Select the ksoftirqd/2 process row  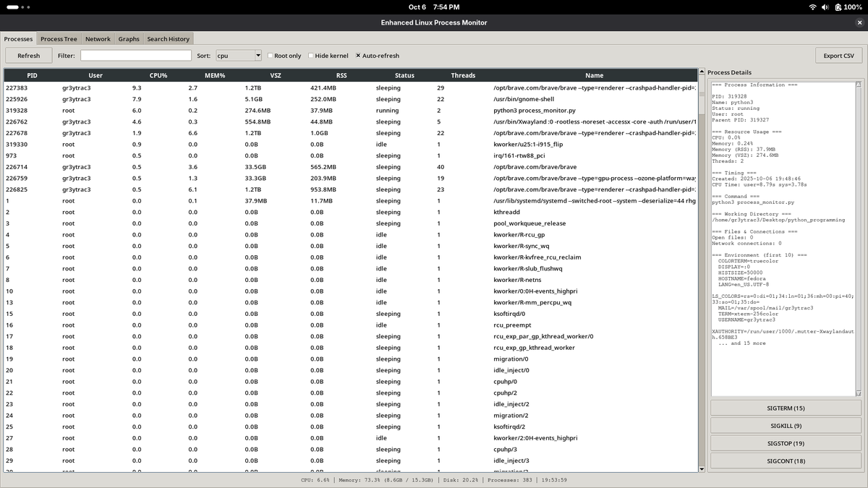[350, 427]
